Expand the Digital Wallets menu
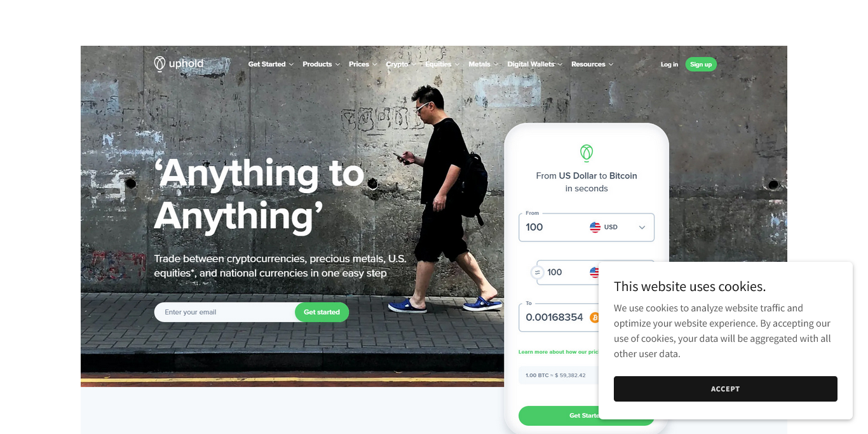 (x=534, y=64)
